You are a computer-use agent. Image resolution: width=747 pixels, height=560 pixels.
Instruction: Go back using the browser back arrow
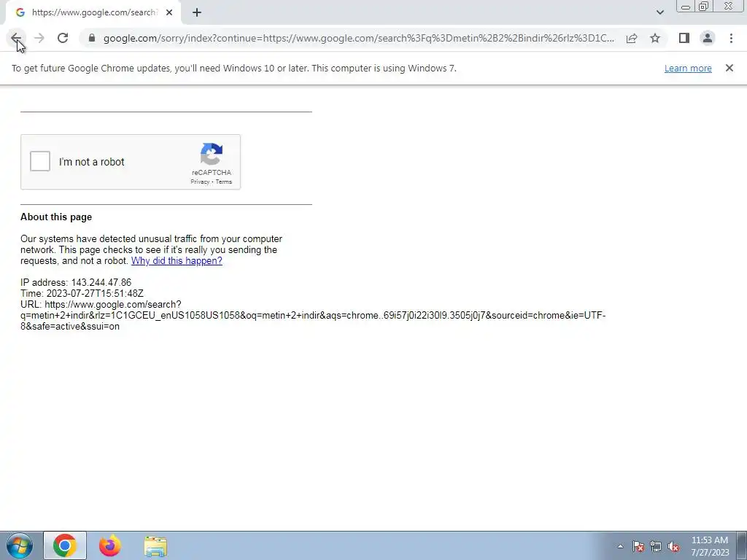[x=16, y=38]
